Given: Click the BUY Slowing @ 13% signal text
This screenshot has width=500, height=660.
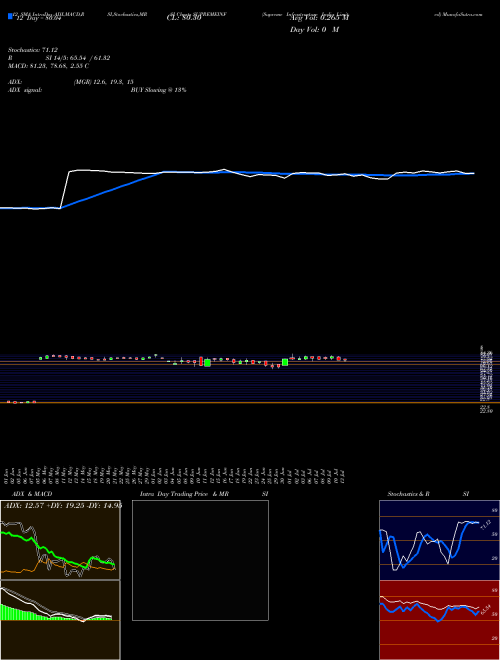Looking at the screenshot, I should tap(158, 90).
